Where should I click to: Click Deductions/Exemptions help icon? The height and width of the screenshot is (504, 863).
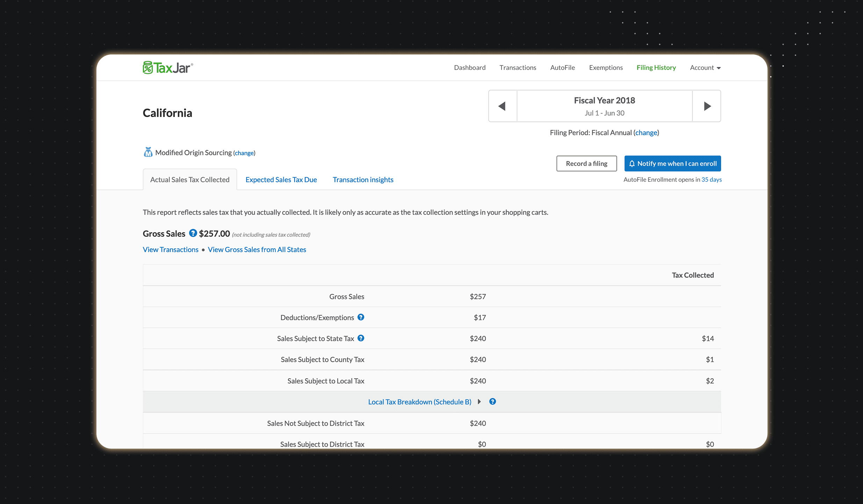pyautogui.click(x=361, y=317)
